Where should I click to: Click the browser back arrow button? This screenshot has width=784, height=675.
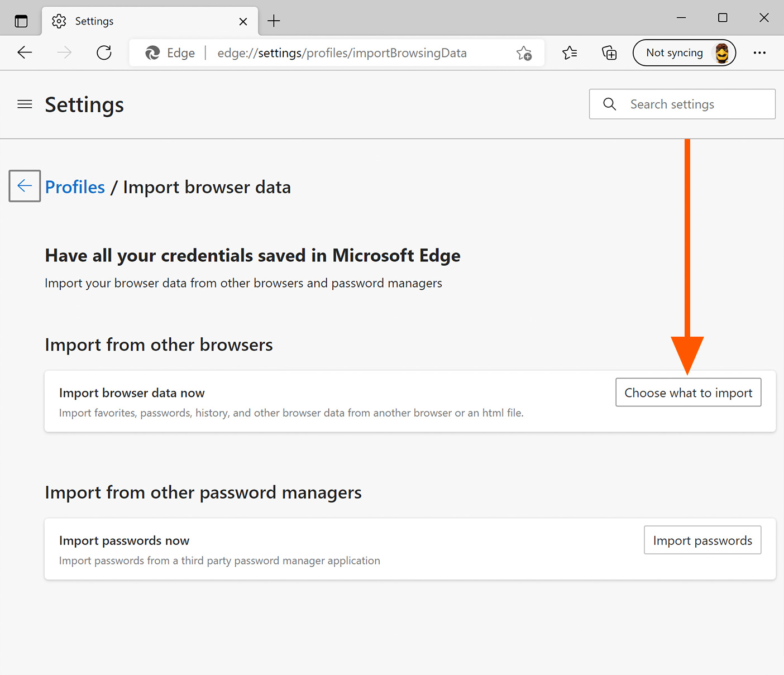[25, 53]
